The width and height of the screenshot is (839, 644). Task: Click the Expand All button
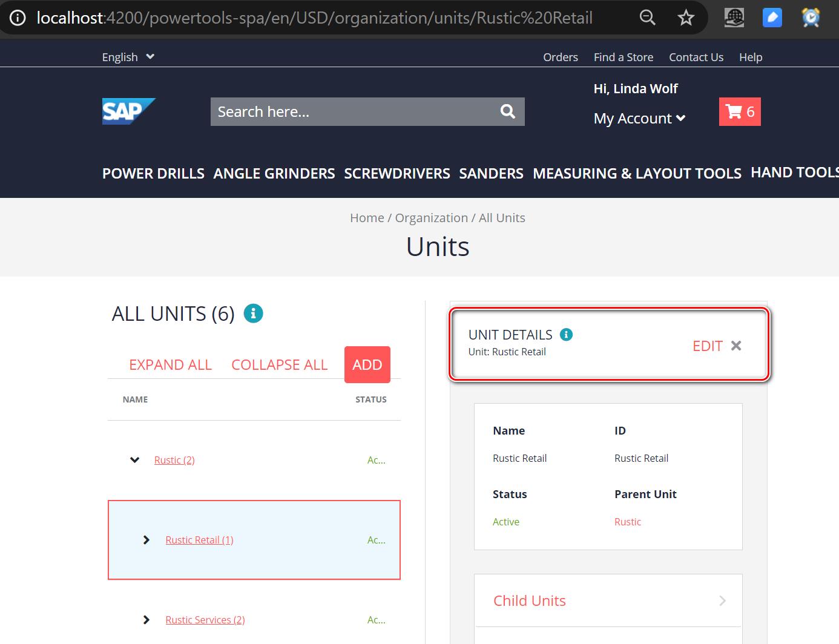[x=170, y=364]
